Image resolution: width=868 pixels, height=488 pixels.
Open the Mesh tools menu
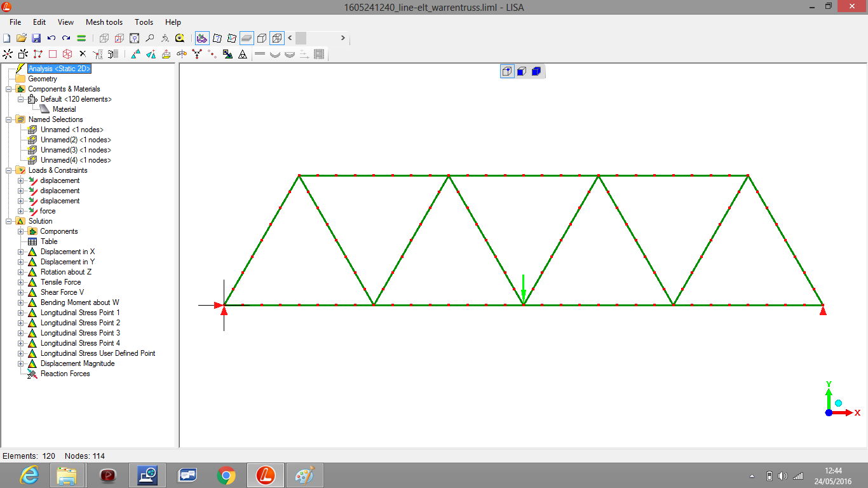pos(104,22)
